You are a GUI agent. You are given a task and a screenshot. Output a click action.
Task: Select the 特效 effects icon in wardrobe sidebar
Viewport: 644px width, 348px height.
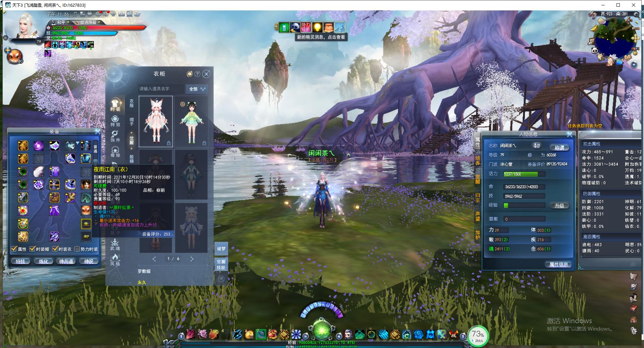click(115, 121)
